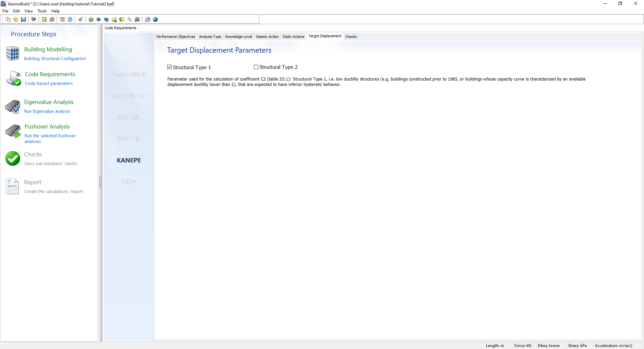
Task: Select the Eurocode 8 code option
Action: (129, 74)
